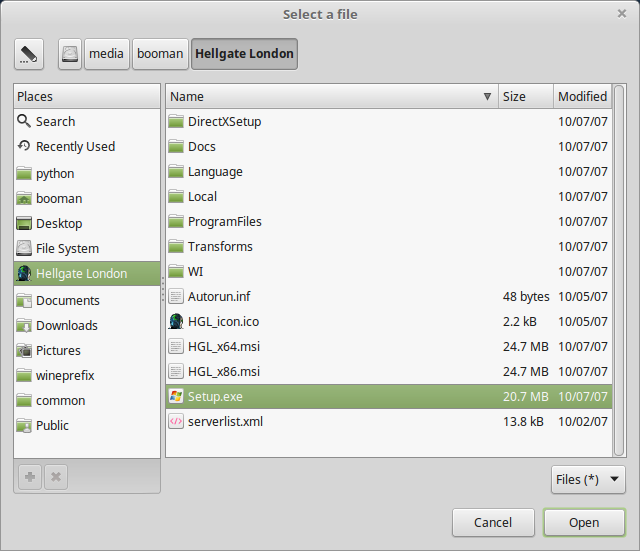640x551 pixels.
Task: Click the Open button
Action: click(x=584, y=522)
